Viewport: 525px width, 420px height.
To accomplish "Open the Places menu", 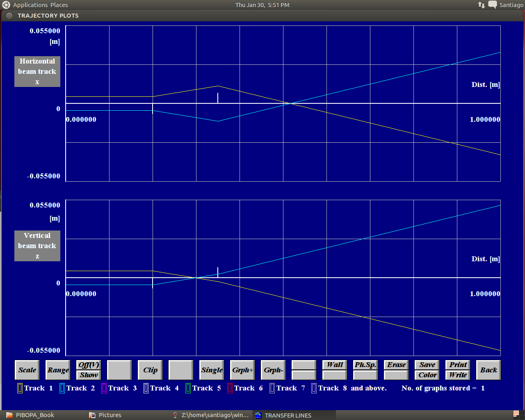I will click(59, 5).
